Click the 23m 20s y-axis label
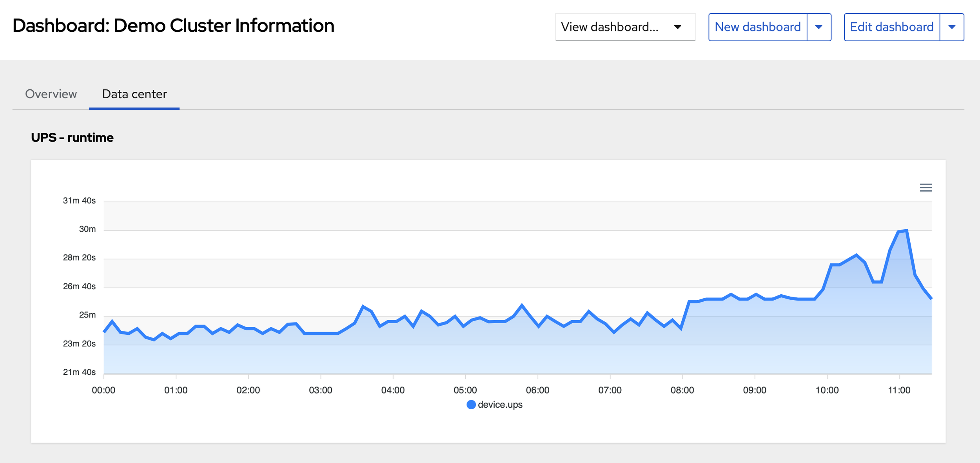 pos(79,344)
